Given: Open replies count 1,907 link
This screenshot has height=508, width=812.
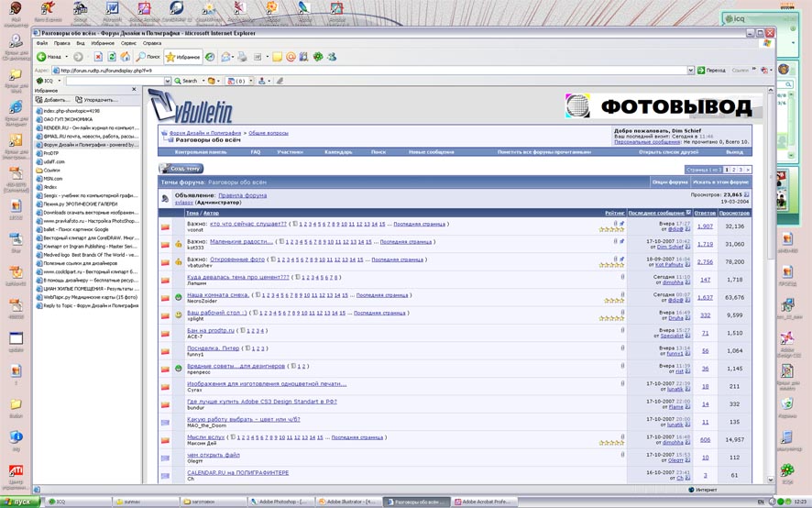Looking at the screenshot, I should [x=705, y=226].
